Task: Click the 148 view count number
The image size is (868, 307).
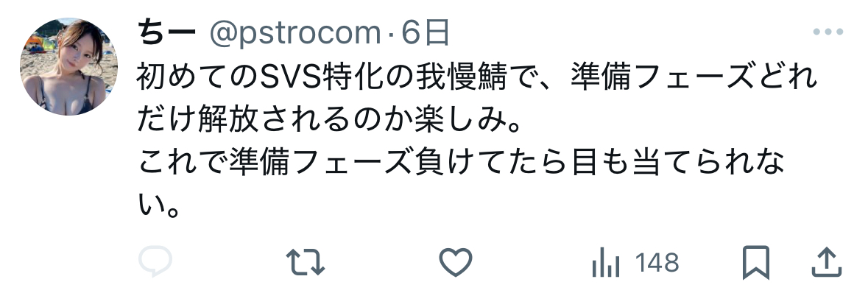Action: pyautogui.click(x=657, y=263)
